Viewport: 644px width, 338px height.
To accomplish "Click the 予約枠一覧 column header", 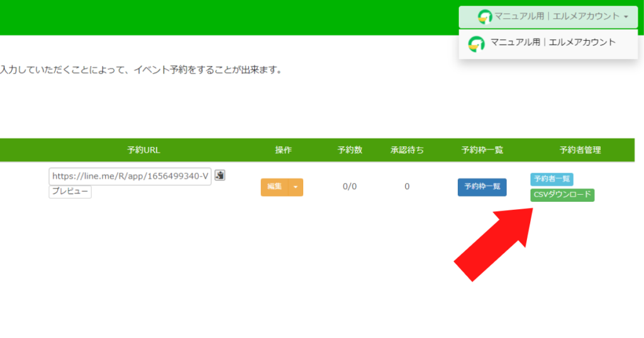I will click(x=482, y=150).
